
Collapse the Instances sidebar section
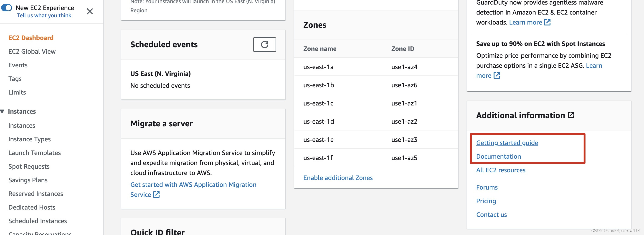[3, 111]
